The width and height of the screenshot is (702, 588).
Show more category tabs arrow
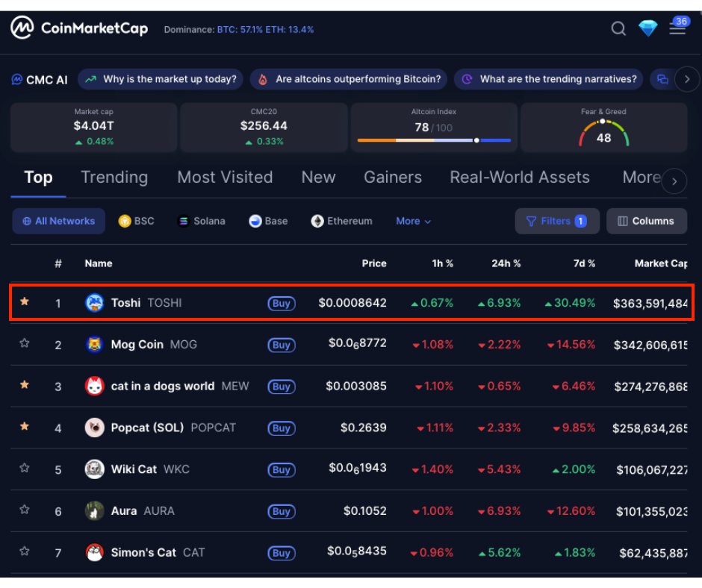click(674, 181)
